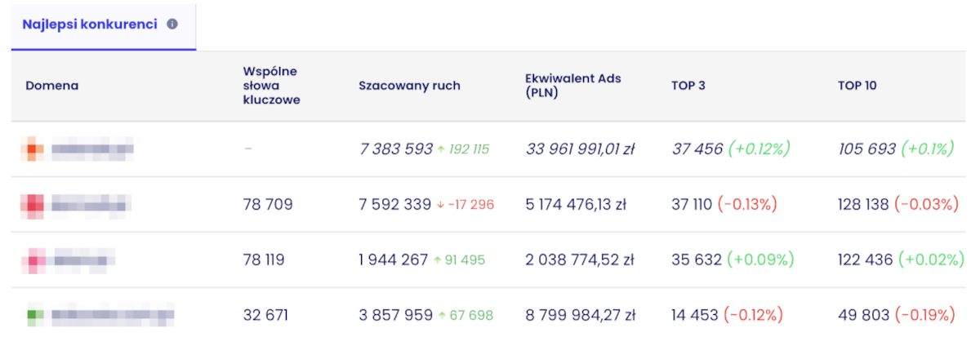Screen dimensions: 980x355
Task: Open blurred domain link in fourth row
Action: pyautogui.click(x=113, y=315)
